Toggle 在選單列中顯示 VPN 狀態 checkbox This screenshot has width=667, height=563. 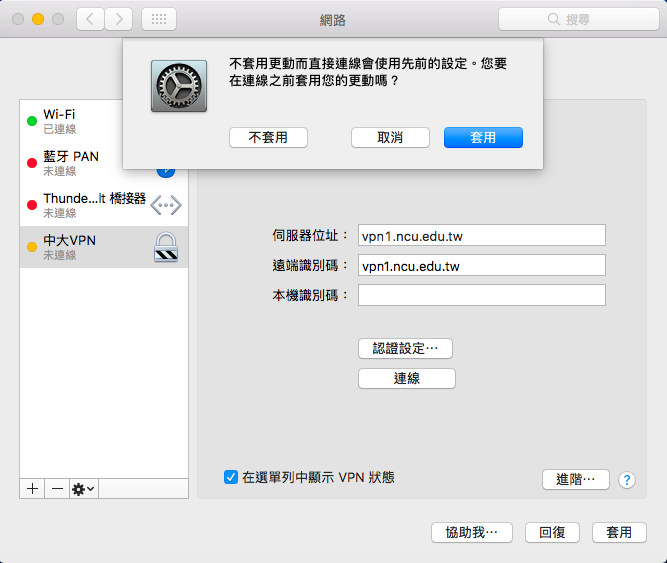[x=231, y=477]
